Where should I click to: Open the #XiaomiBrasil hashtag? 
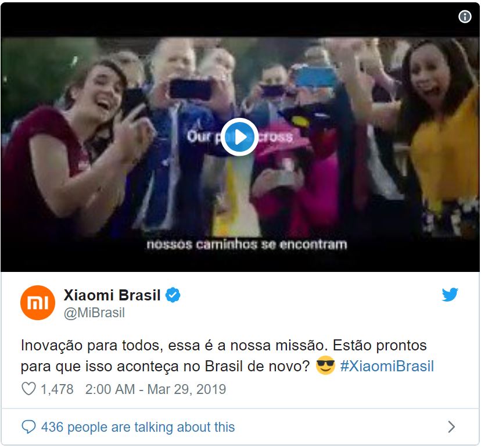point(387,366)
